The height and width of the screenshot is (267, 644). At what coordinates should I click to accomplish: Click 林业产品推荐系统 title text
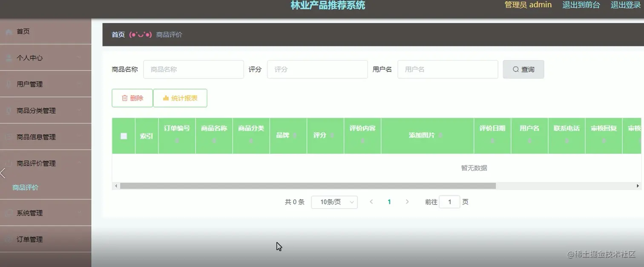328,5
